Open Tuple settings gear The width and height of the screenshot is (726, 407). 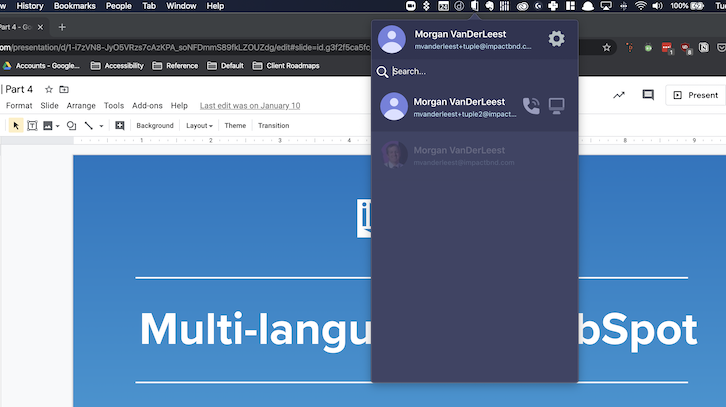click(556, 39)
